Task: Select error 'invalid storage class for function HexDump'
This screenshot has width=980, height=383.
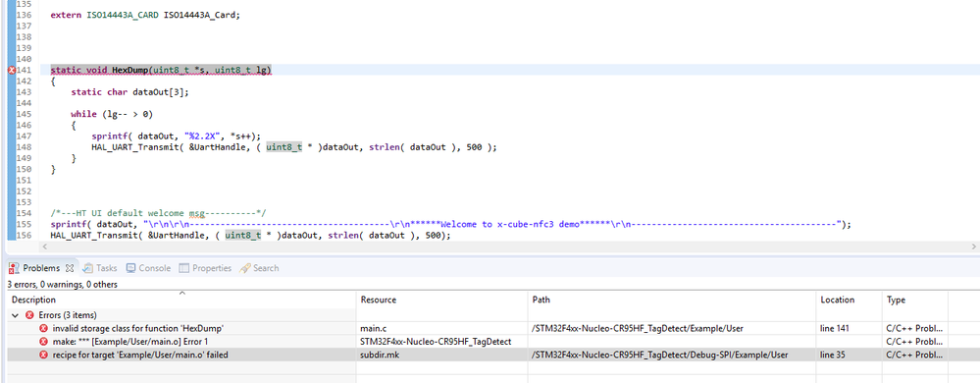Action: pos(138,328)
